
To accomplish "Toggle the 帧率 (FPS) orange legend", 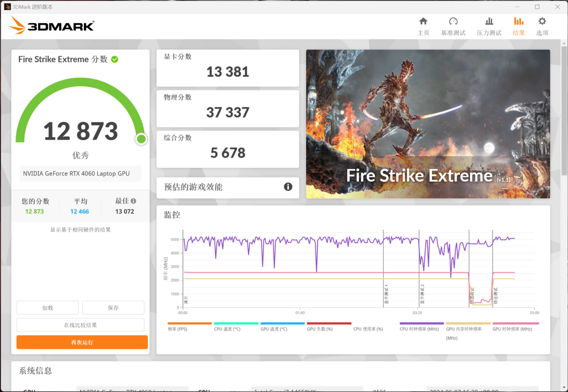I will pyautogui.click(x=189, y=324).
